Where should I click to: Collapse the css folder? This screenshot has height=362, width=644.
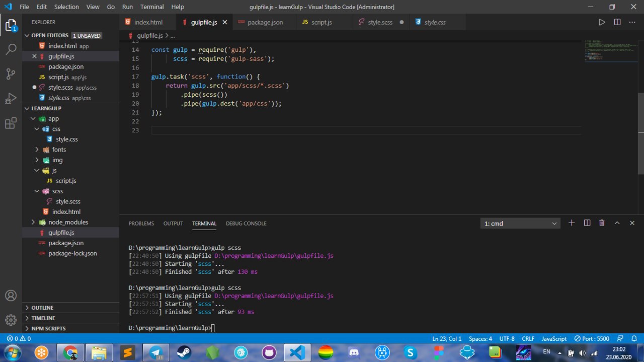coord(37,129)
